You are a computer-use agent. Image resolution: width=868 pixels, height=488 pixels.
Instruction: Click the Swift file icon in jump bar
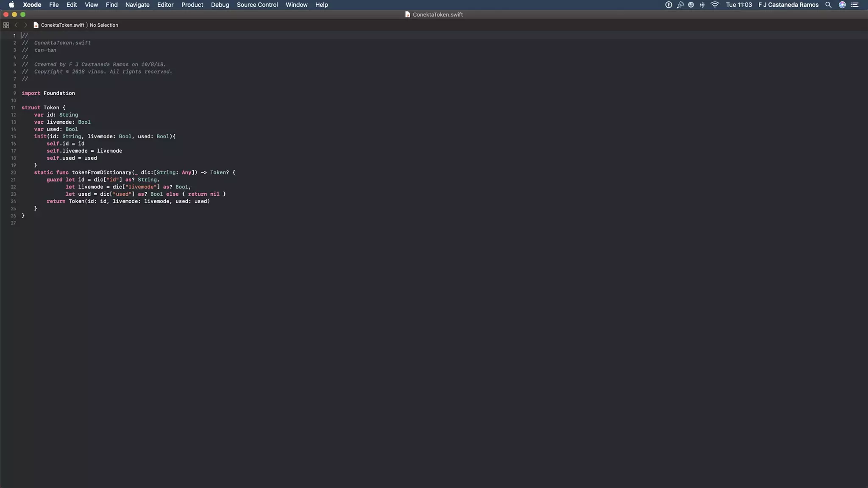36,25
